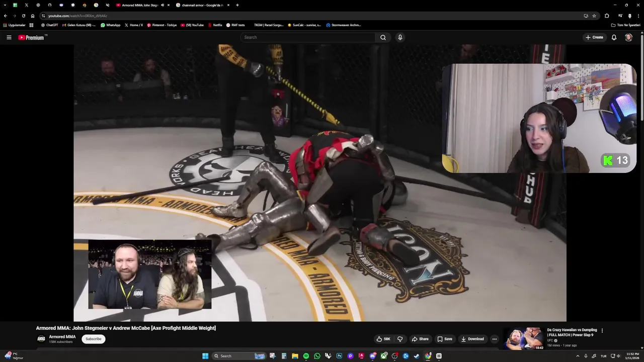644x362 pixels.
Task: Open WhatsApp from the taskbar
Action: click(317, 356)
